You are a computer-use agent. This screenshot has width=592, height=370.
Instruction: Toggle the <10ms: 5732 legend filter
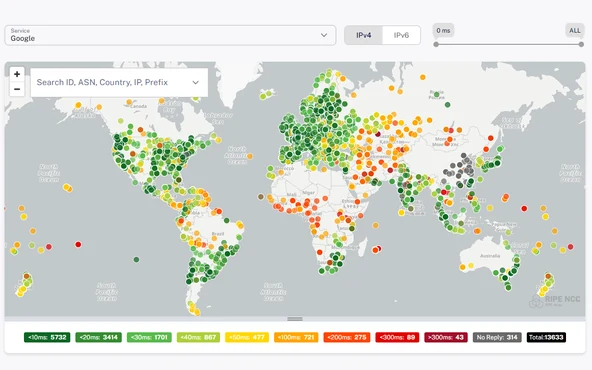pos(47,337)
